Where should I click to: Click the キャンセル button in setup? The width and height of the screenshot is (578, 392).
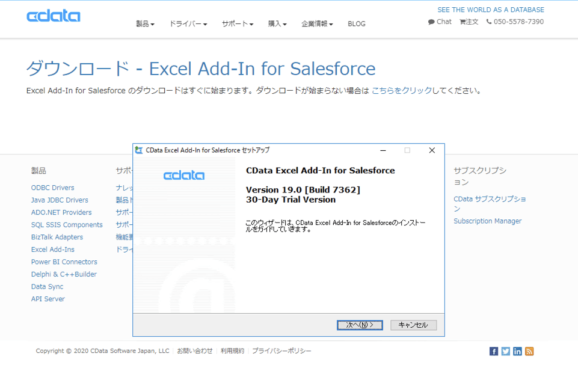[414, 325]
